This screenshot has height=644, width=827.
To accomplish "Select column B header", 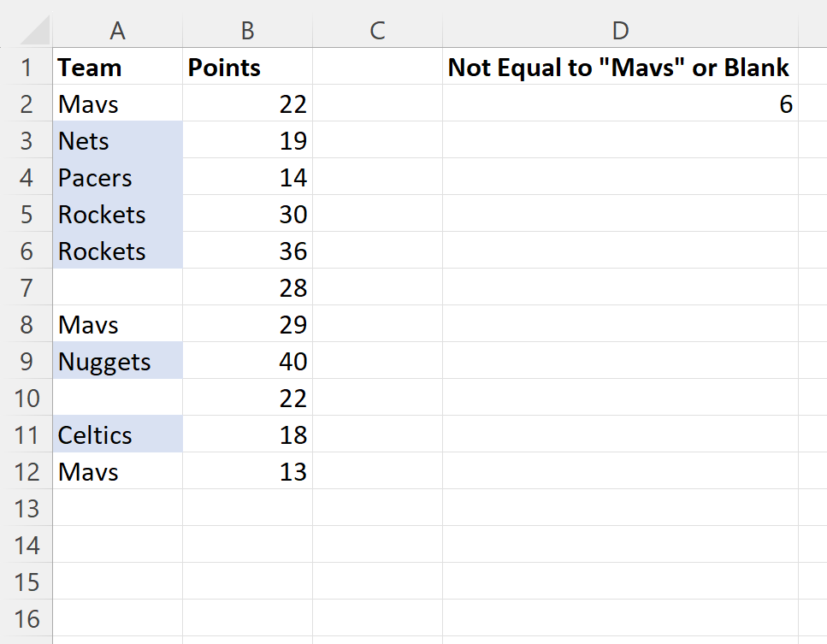I will pyautogui.click(x=247, y=31).
